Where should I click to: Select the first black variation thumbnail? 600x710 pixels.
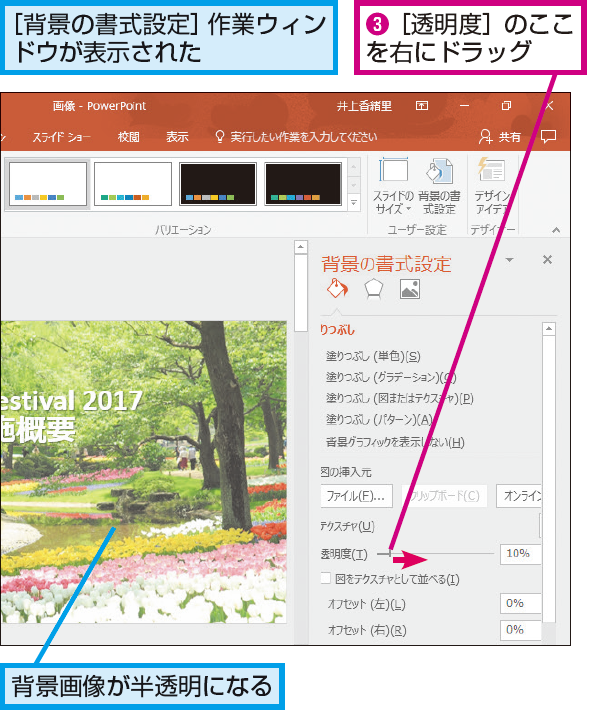coord(218,184)
